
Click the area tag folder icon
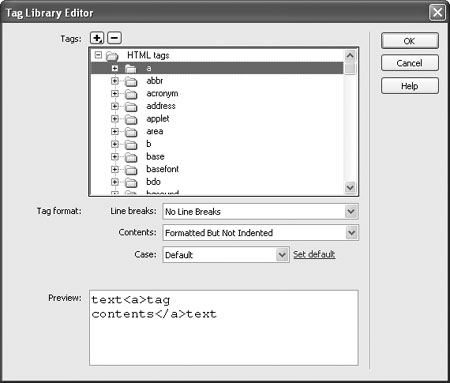pyautogui.click(x=131, y=132)
